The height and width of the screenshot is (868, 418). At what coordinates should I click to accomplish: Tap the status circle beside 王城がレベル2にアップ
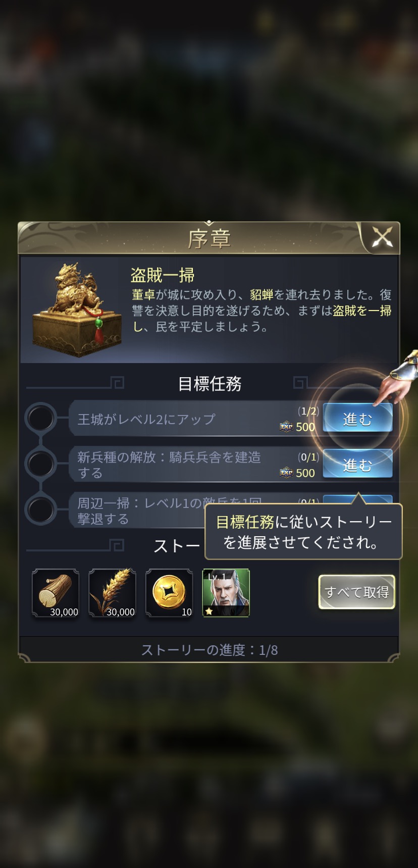tap(41, 418)
